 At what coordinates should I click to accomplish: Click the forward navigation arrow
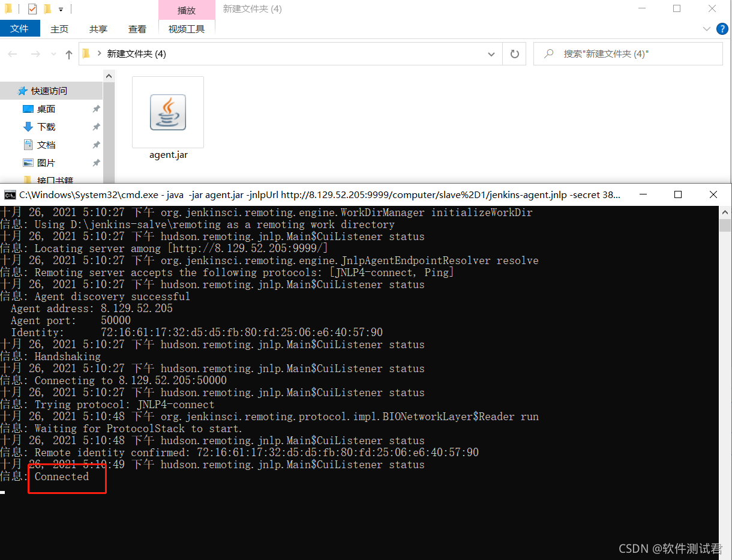click(35, 54)
